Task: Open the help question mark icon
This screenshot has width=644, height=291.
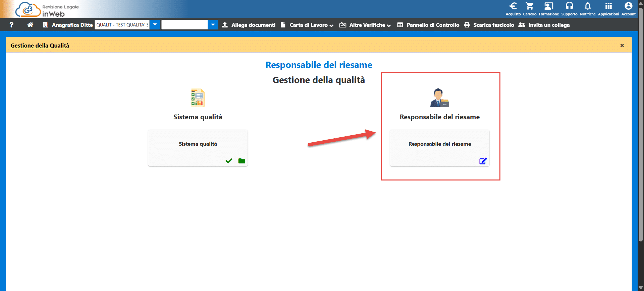Action: [x=11, y=25]
